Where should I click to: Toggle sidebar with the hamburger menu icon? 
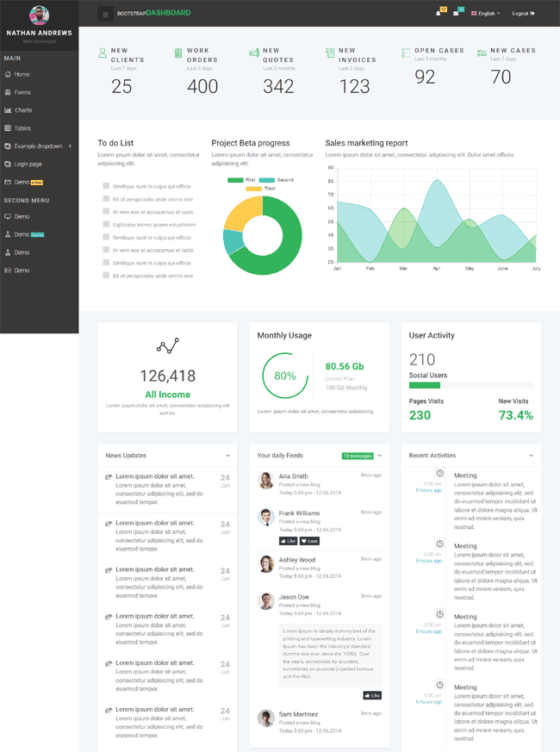(x=106, y=14)
